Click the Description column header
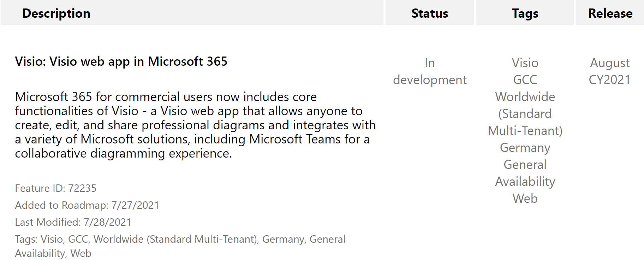Image resolution: width=644 pixels, height=260 pixels. pos(56,13)
